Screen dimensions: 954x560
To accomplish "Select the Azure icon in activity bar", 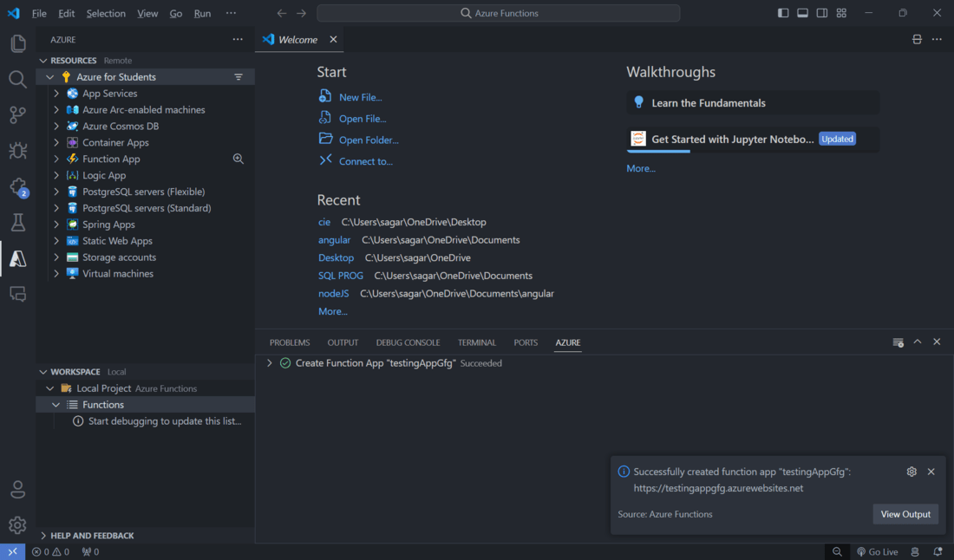I will click(17, 258).
